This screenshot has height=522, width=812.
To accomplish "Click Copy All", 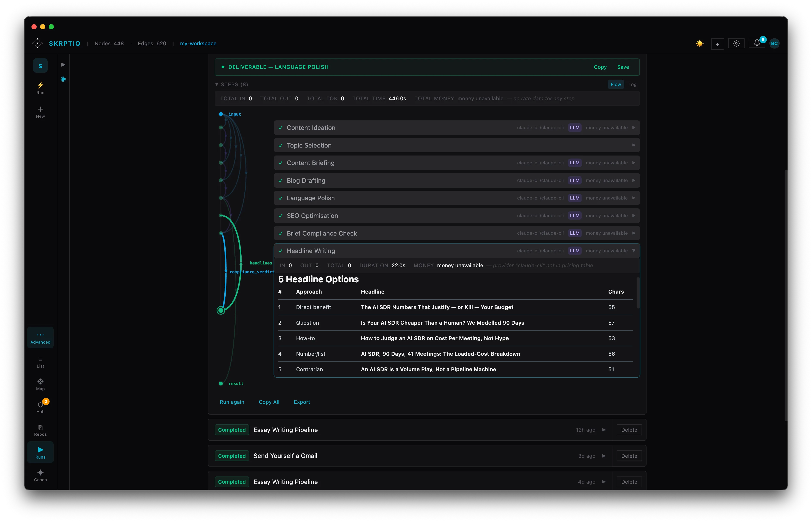I will tap(269, 402).
